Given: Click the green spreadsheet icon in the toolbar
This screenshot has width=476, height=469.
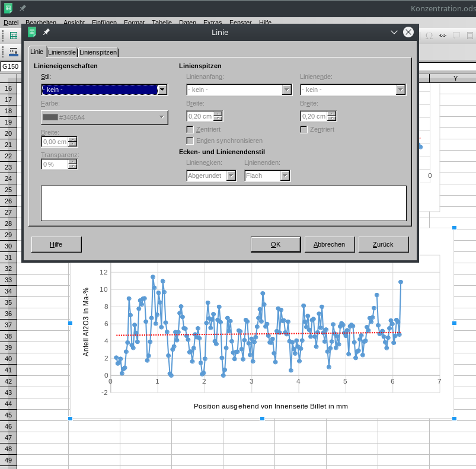Looking at the screenshot, I should pyautogui.click(x=13, y=36).
